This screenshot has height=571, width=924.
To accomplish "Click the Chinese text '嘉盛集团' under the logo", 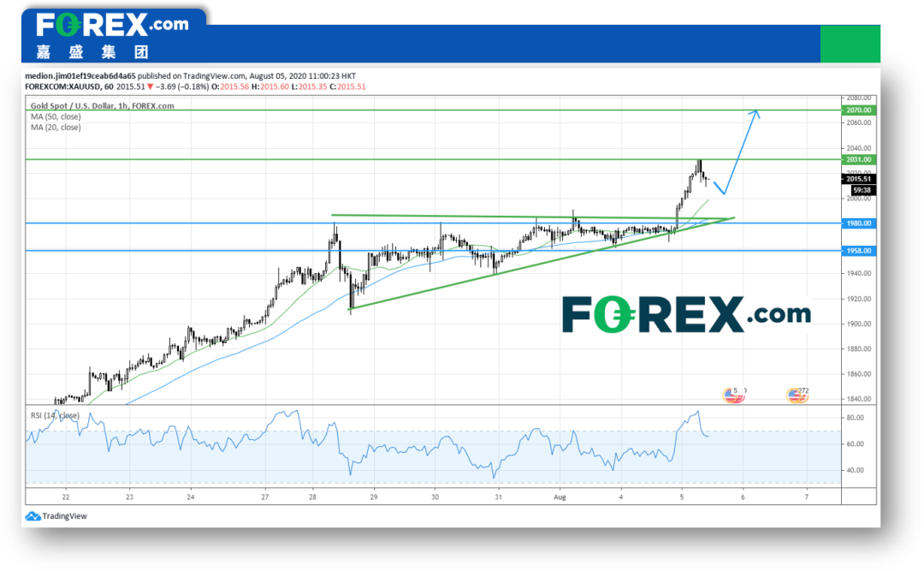I will (x=92, y=52).
